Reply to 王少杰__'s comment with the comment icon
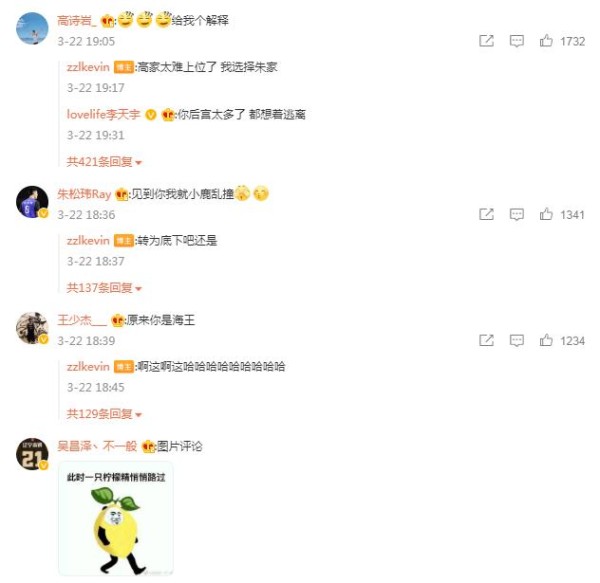 pos(516,340)
